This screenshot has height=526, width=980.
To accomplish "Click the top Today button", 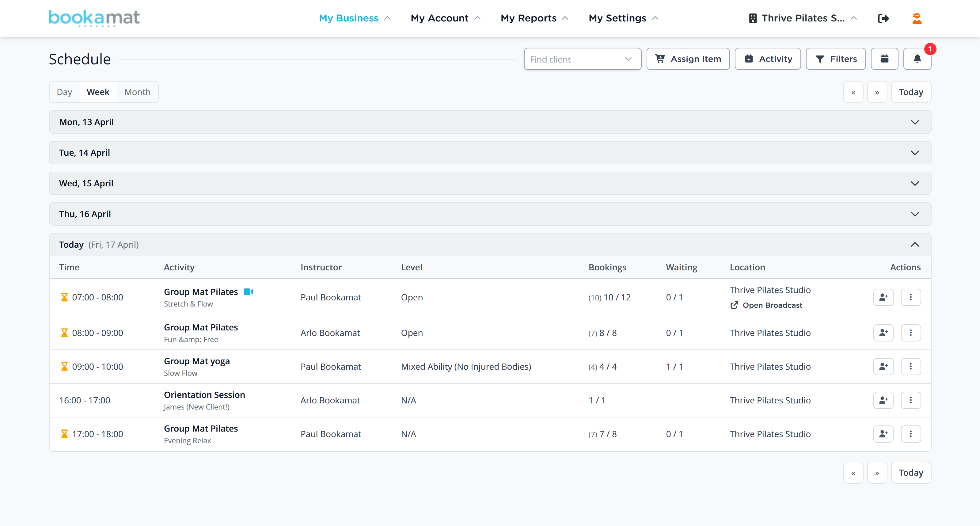I will [x=911, y=92].
